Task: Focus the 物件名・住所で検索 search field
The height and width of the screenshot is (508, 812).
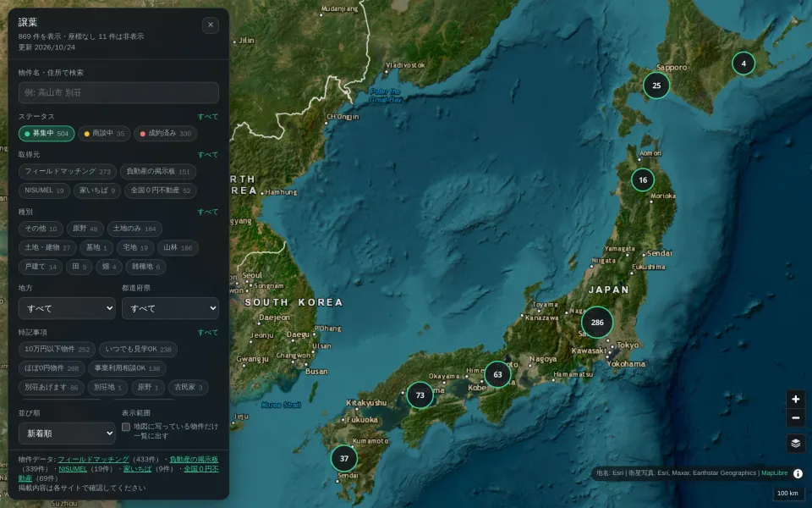Action: click(x=118, y=93)
